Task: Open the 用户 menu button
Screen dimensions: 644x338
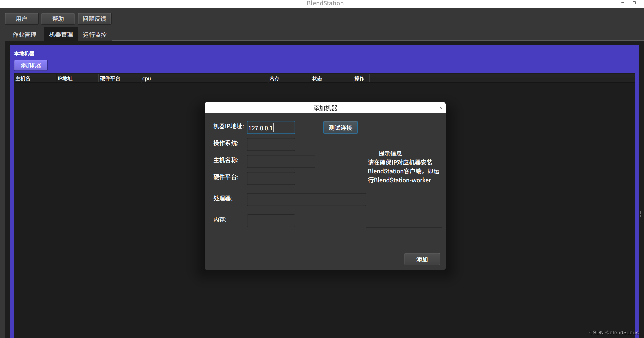Action: point(22,19)
